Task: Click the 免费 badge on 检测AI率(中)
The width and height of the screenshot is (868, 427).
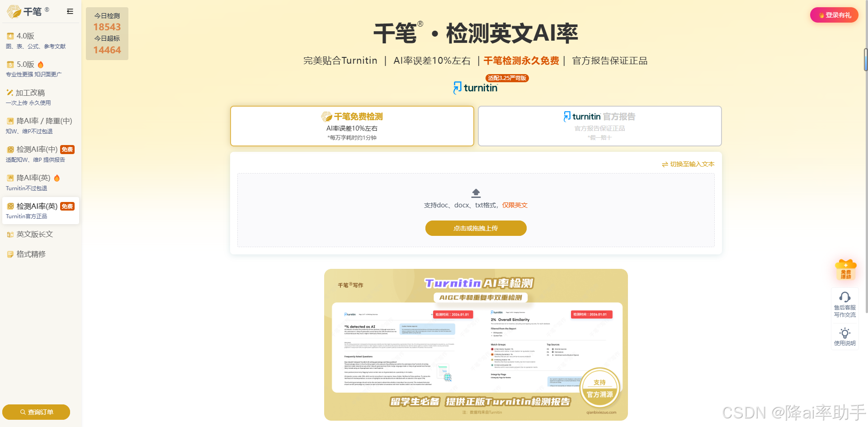Action: pos(67,150)
